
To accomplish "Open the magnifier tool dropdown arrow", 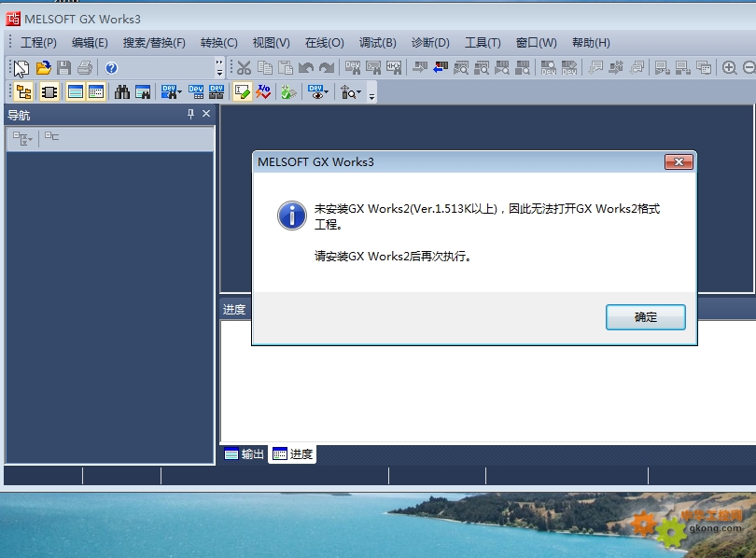I will click(x=358, y=92).
